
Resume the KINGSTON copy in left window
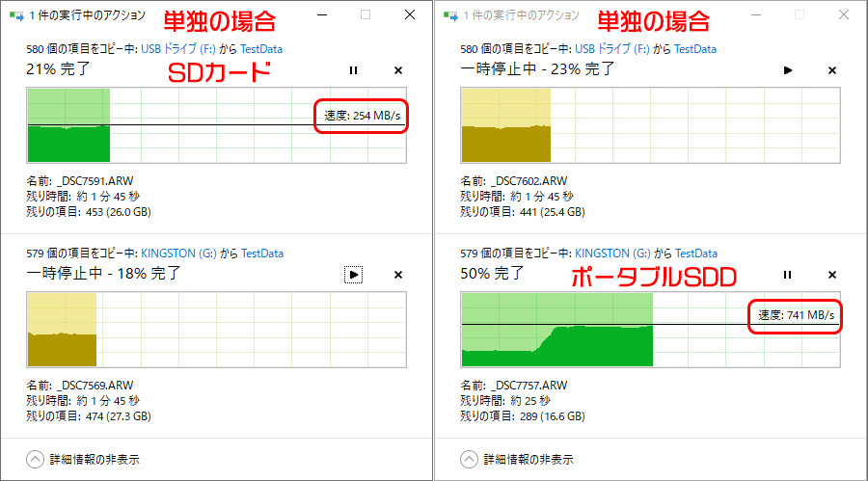(x=353, y=275)
